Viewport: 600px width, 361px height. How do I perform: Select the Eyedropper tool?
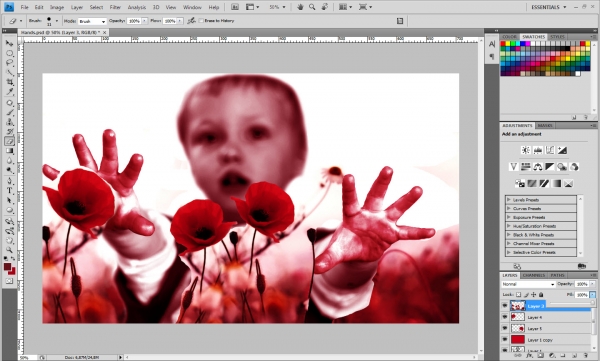pyautogui.click(x=9, y=92)
